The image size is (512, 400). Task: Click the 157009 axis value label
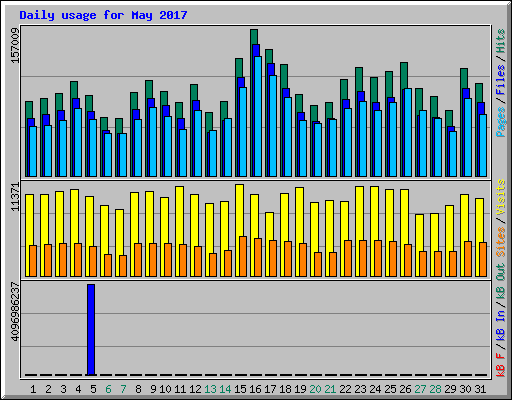[15, 45]
